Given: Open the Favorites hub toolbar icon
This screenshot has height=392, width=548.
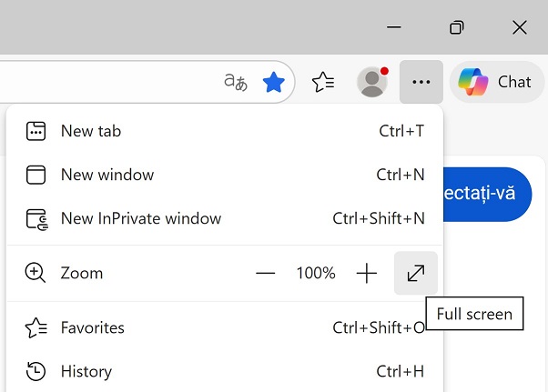Looking at the screenshot, I should (x=323, y=83).
